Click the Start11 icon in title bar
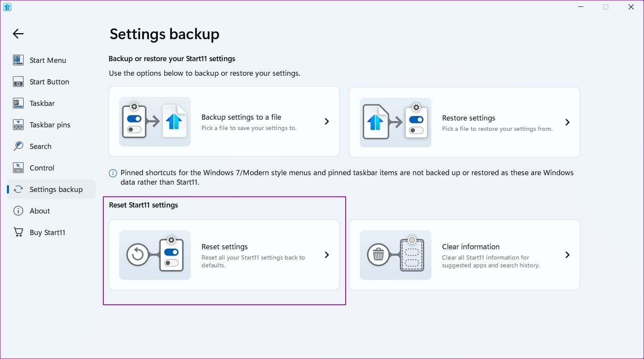The height and width of the screenshot is (359, 644). pos(7,7)
